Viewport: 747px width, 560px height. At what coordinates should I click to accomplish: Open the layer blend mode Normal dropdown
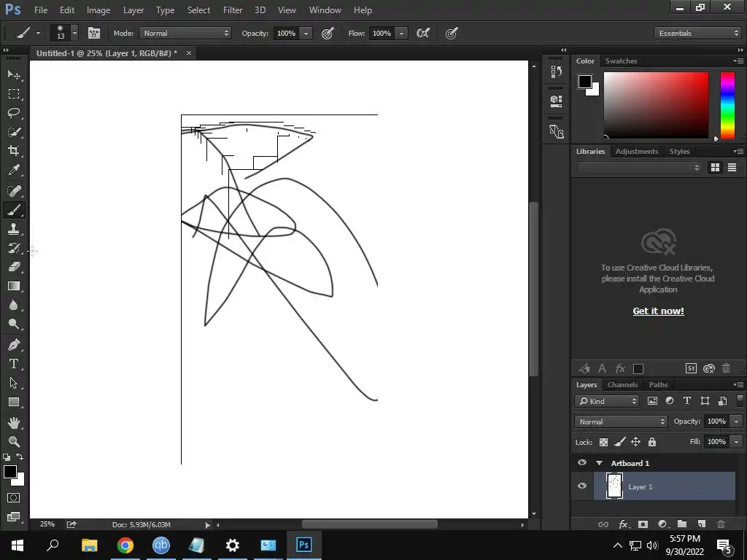pos(621,421)
